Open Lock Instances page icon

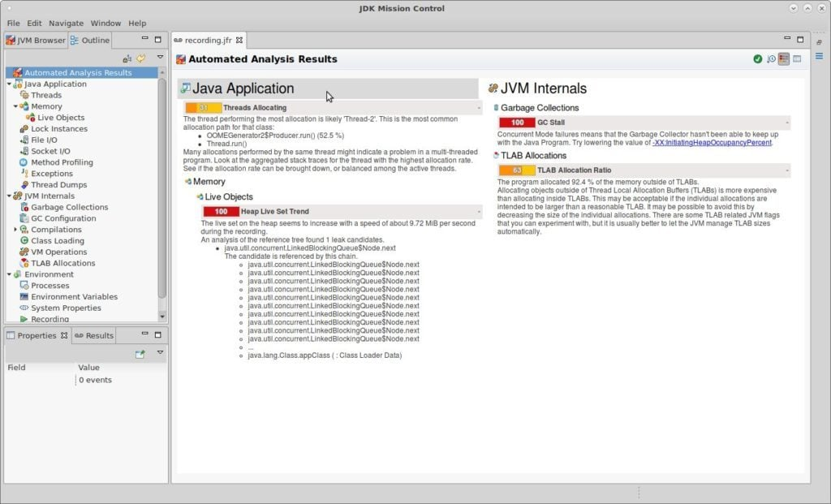[x=24, y=128]
